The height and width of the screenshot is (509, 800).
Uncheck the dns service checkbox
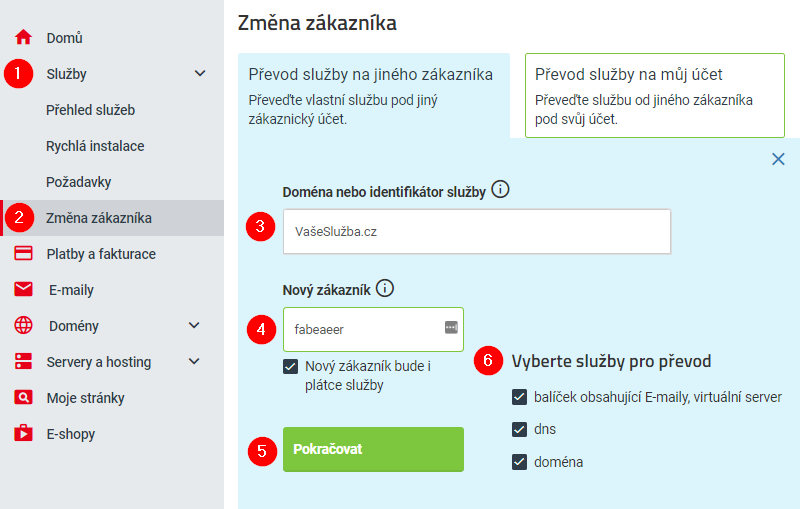pos(519,429)
